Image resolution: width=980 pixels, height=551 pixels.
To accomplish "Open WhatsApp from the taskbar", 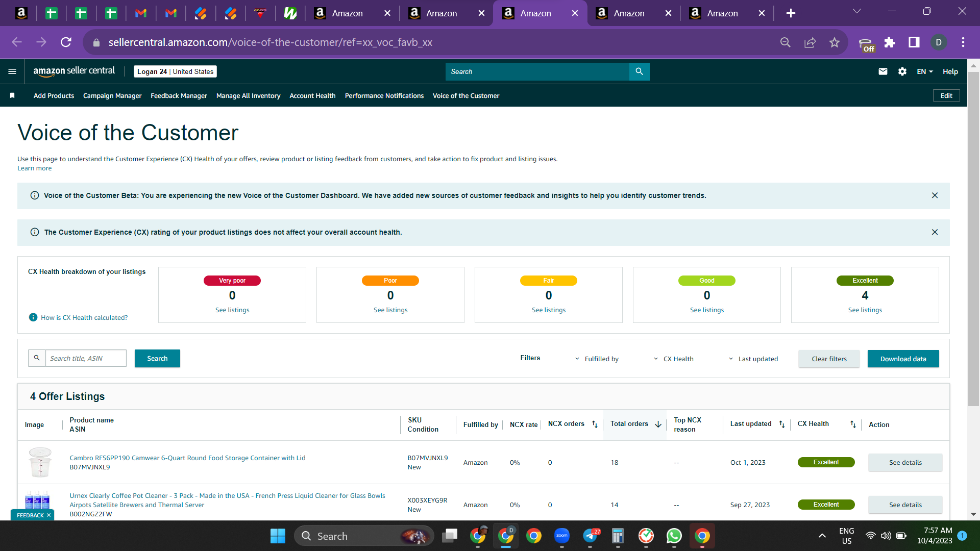I will point(674,536).
